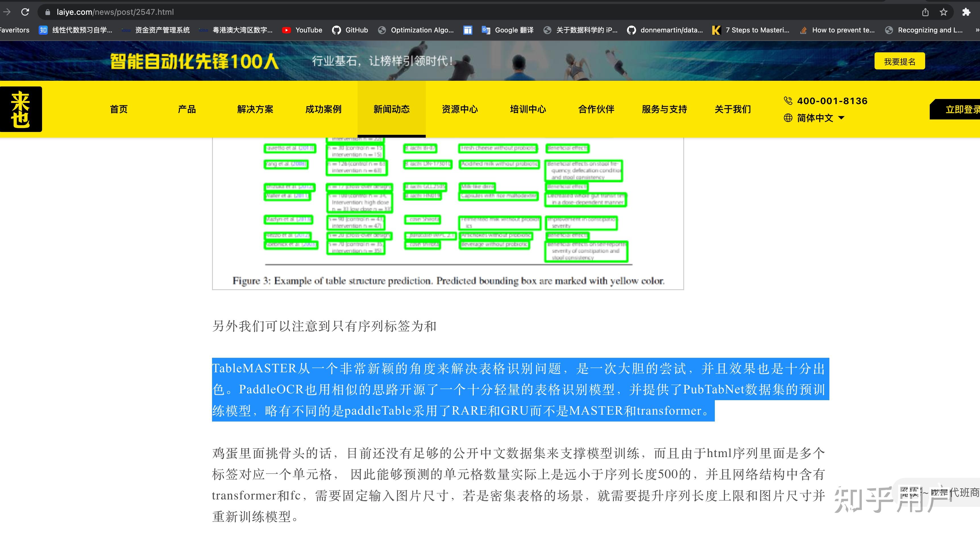
Task: Click the 来也 logo
Action: (21, 109)
